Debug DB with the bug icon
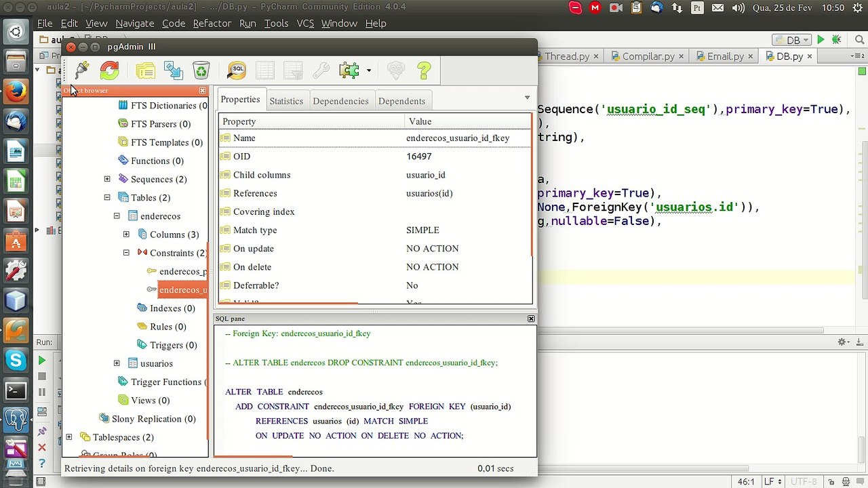The width and height of the screenshot is (868, 488). pyautogui.click(x=837, y=40)
